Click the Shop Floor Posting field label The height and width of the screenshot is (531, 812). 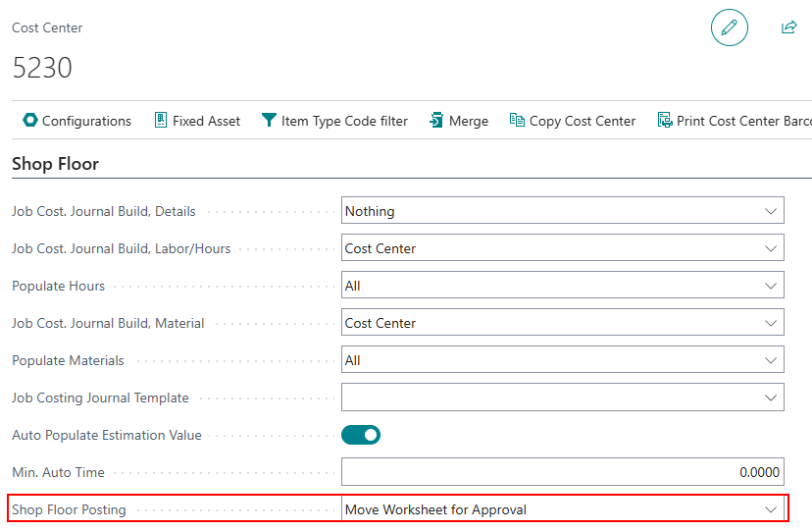(69, 509)
